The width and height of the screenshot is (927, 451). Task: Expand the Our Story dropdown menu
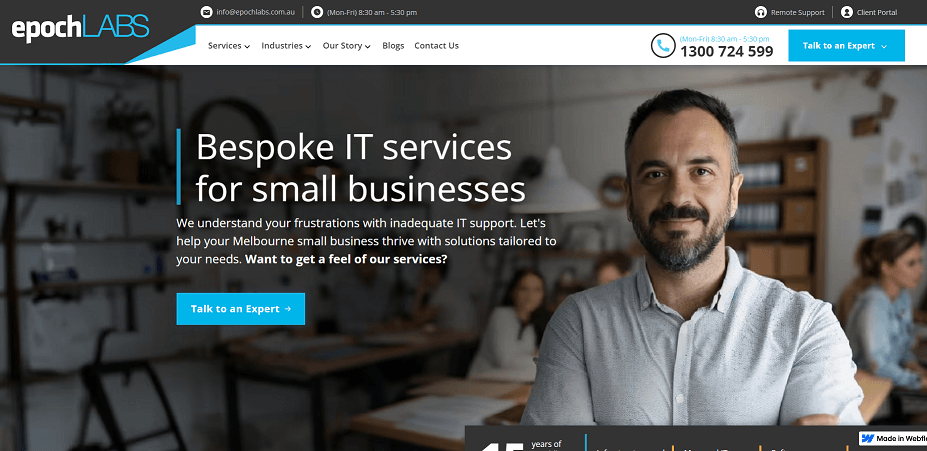click(x=346, y=46)
